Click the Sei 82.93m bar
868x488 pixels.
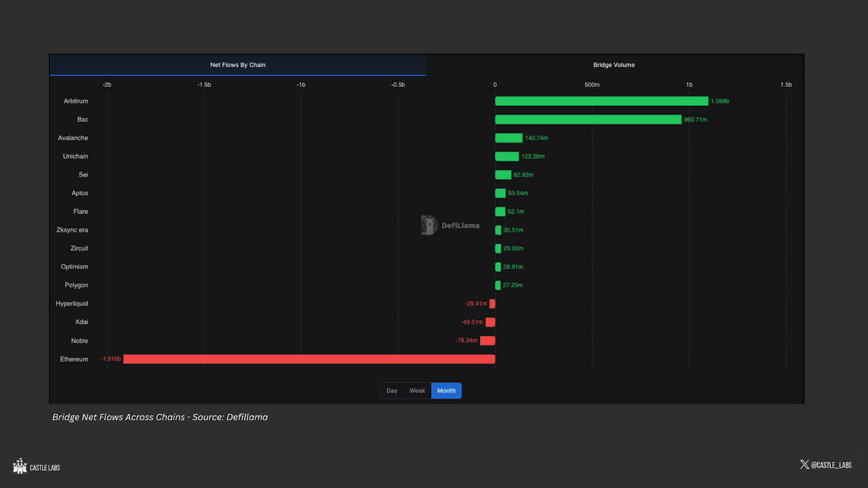(x=503, y=175)
